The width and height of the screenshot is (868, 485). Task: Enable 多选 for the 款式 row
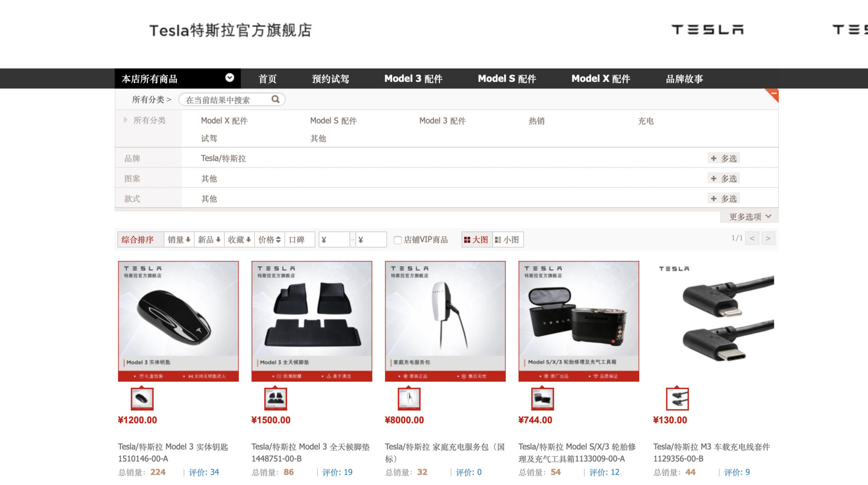tap(724, 198)
